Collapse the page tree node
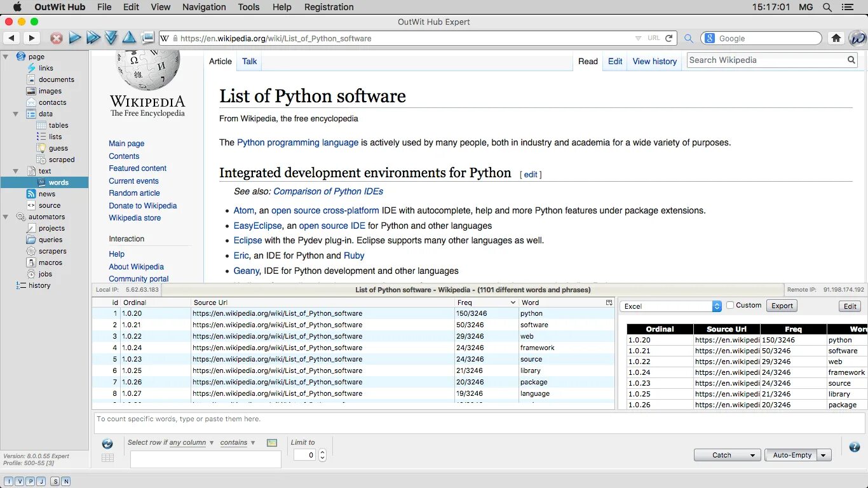This screenshot has width=868, height=488. (6, 57)
